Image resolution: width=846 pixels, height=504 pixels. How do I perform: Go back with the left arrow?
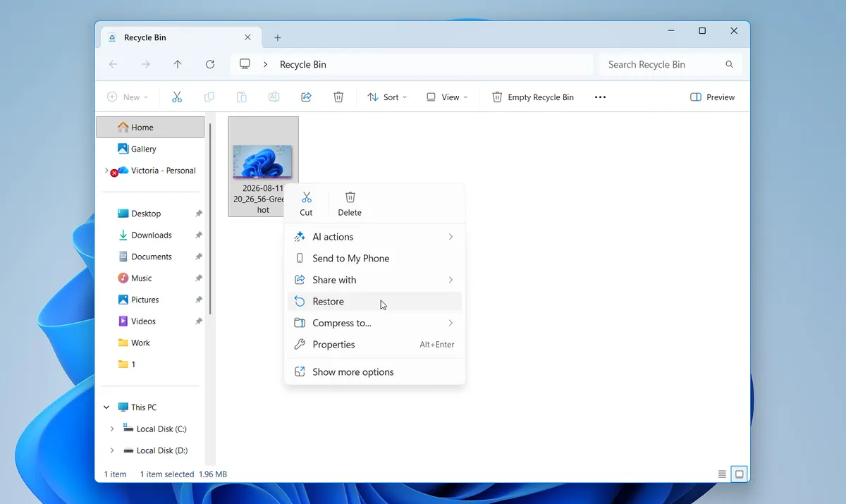pyautogui.click(x=114, y=64)
